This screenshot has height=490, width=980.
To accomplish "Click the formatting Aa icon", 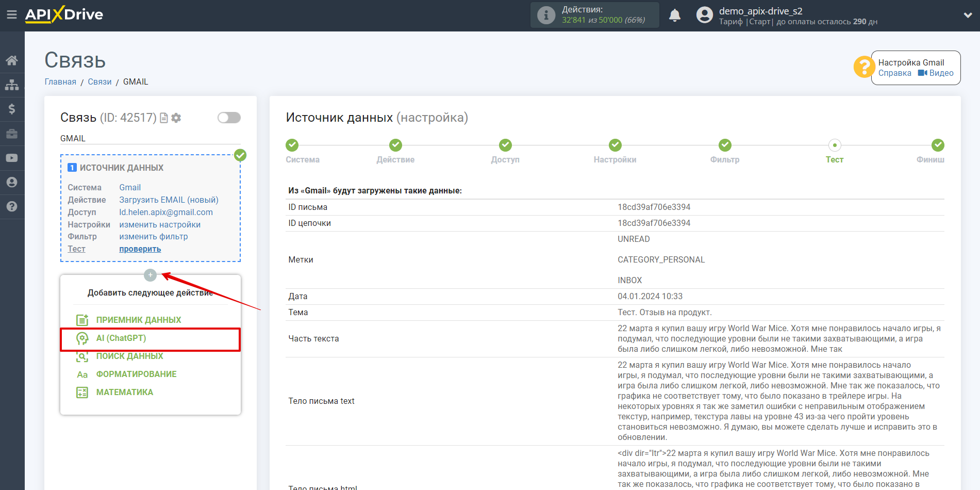I will click(82, 374).
